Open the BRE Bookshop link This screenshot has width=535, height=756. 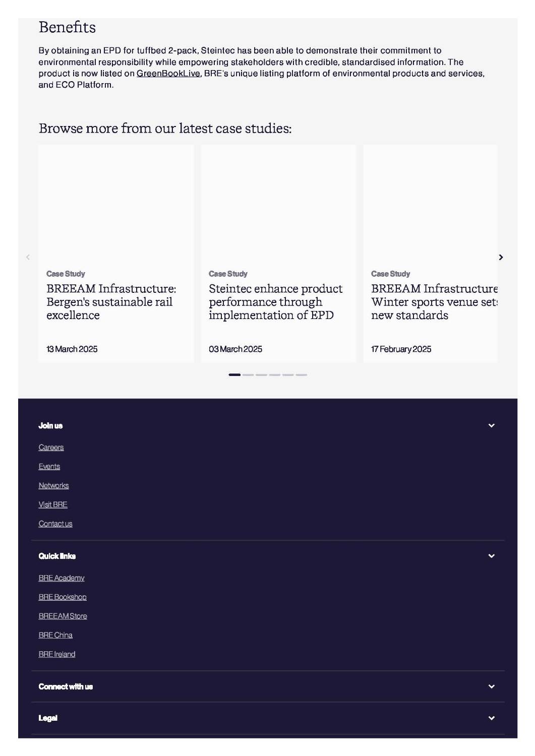[x=63, y=597]
